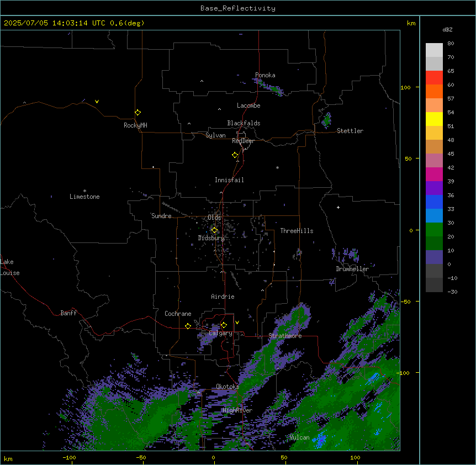This screenshot has width=476, height=465.
Task: Click the white asterisk marker above Limestone
Action: pos(84,191)
